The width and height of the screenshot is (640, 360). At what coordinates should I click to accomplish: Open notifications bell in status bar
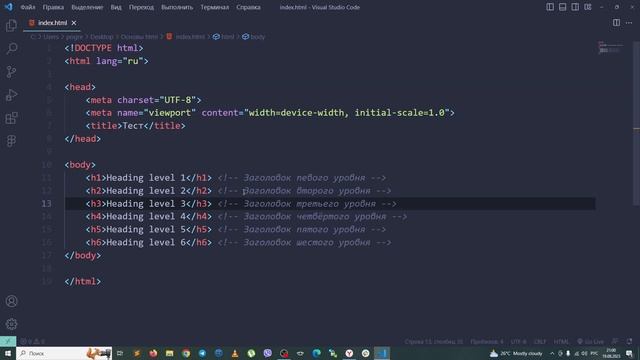(629, 341)
